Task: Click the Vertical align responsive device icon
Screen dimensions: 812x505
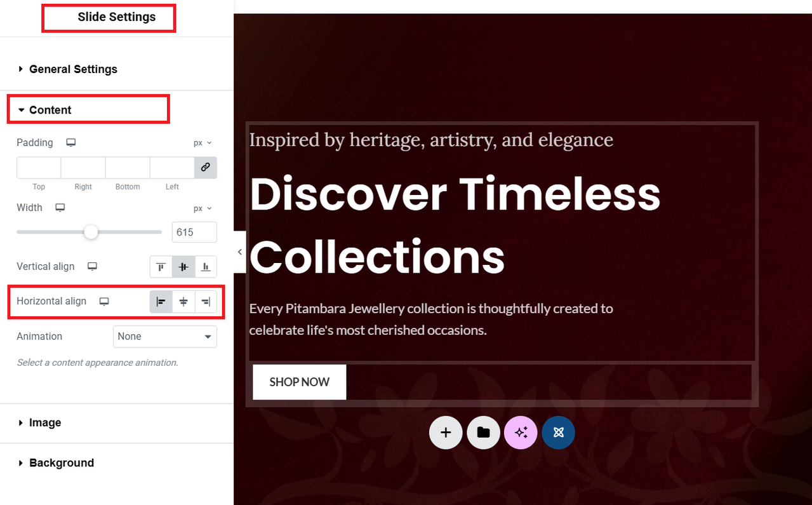Action: click(92, 267)
